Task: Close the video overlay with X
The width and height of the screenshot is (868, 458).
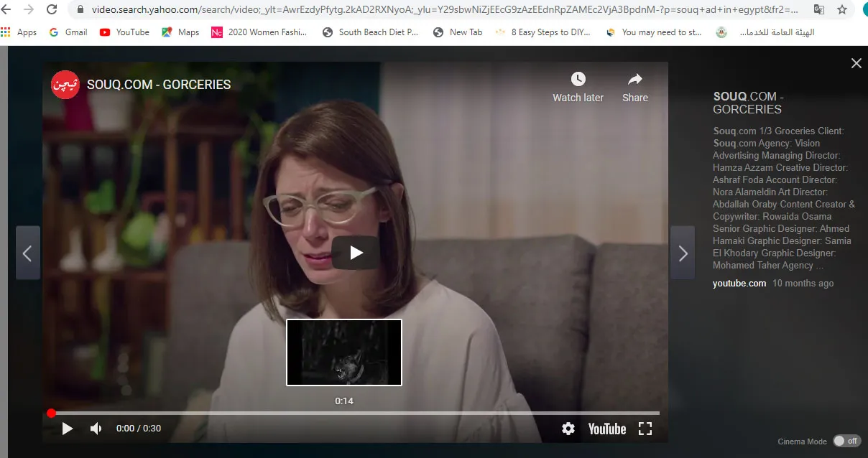Action: [x=856, y=63]
